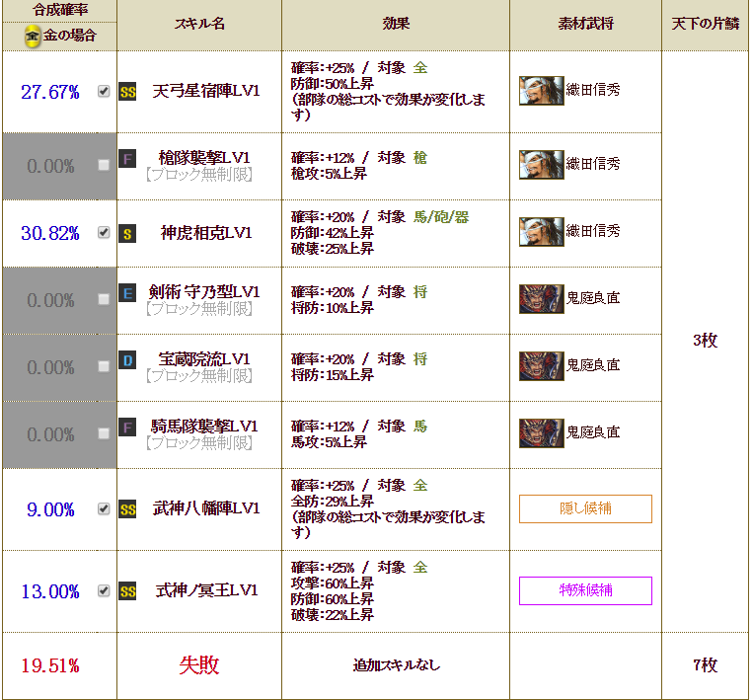Click the 9.00% probability value
Viewport: 753px width, 700px height.
(x=50, y=509)
